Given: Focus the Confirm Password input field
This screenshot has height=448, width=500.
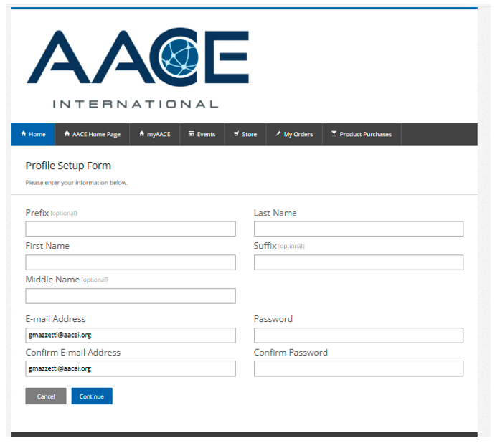Looking at the screenshot, I should pos(359,368).
